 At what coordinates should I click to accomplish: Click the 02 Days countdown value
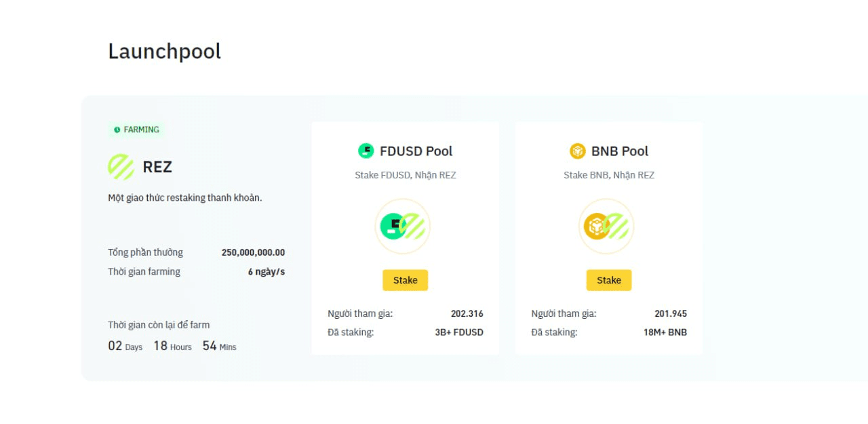pos(114,345)
